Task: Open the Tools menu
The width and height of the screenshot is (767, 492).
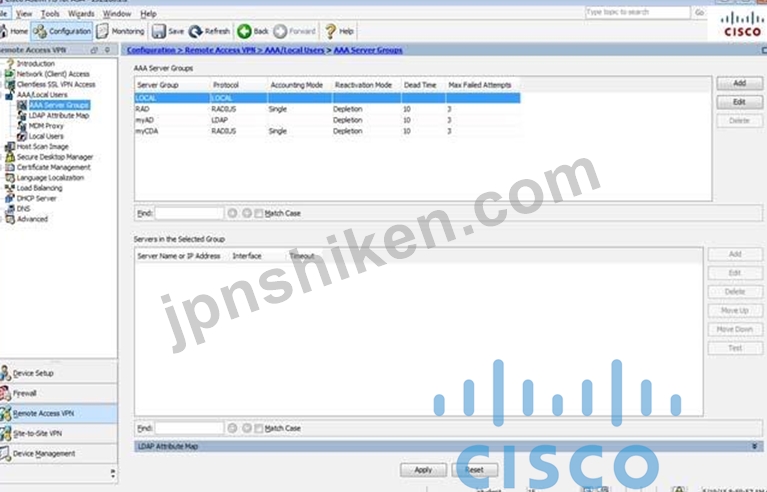Action: 50,14
